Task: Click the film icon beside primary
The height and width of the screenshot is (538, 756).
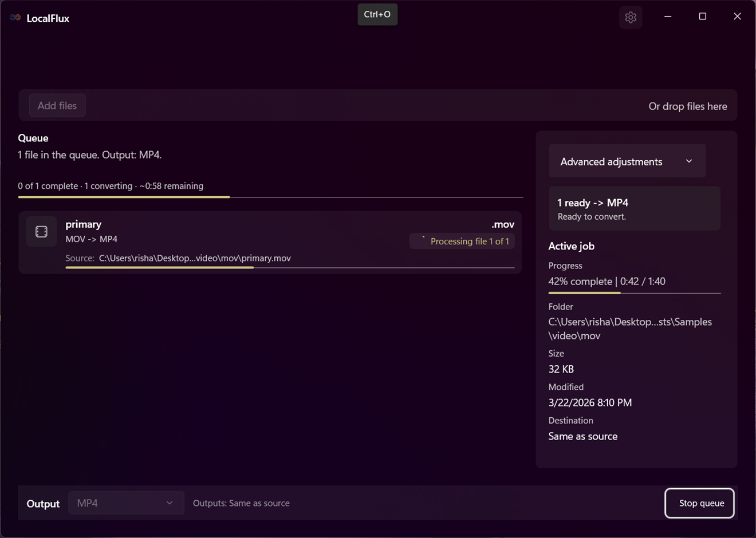Action: (x=41, y=231)
